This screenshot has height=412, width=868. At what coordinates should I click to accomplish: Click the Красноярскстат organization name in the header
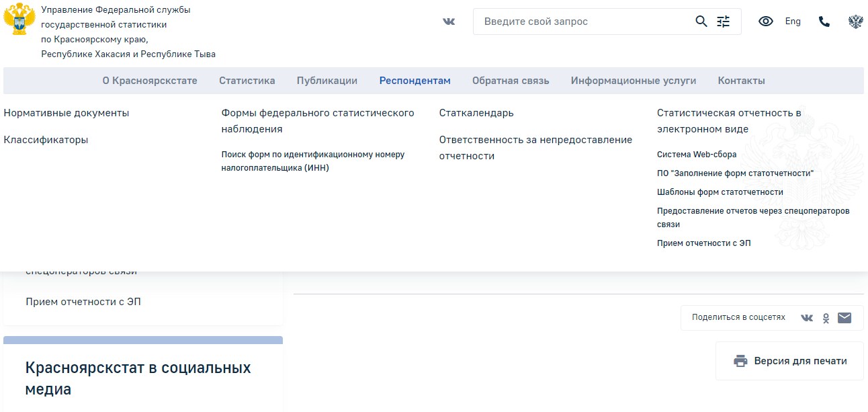click(x=128, y=32)
